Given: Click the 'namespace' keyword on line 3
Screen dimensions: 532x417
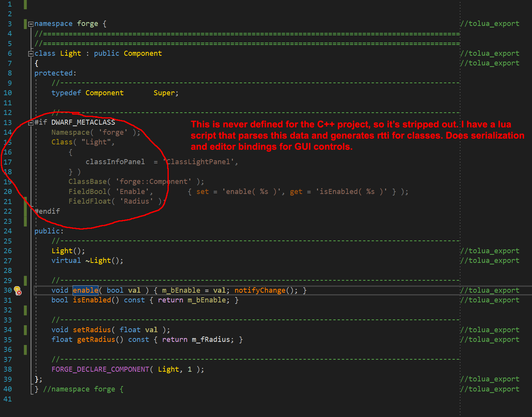Looking at the screenshot, I should [x=53, y=24].
